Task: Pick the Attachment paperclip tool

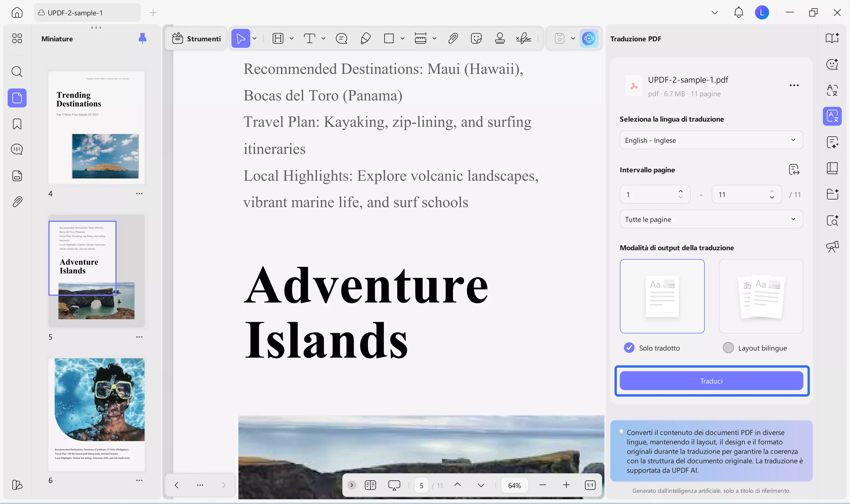Action: pos(453,38)
